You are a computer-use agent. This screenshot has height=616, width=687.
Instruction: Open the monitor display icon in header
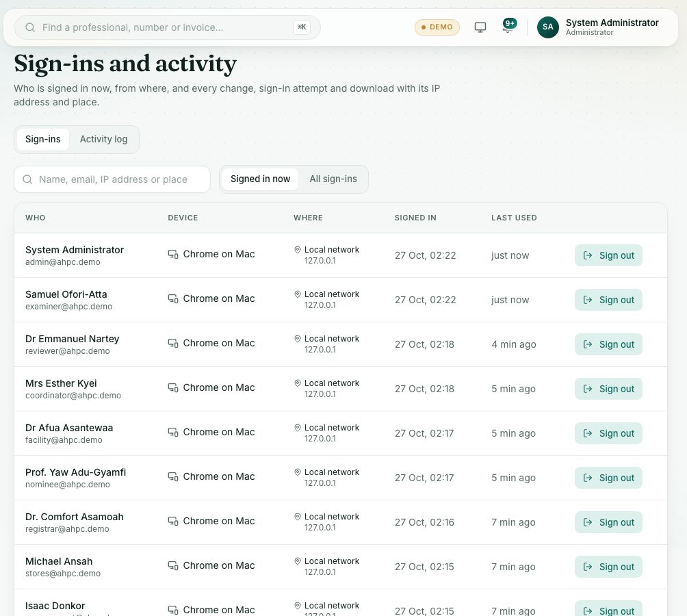click(480, 27)
